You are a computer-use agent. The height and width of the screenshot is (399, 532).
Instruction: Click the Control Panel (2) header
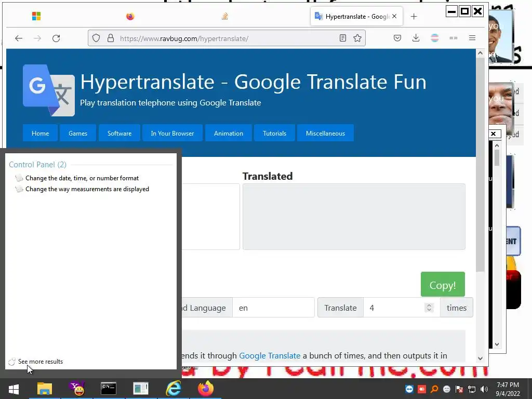click(37, 165)
